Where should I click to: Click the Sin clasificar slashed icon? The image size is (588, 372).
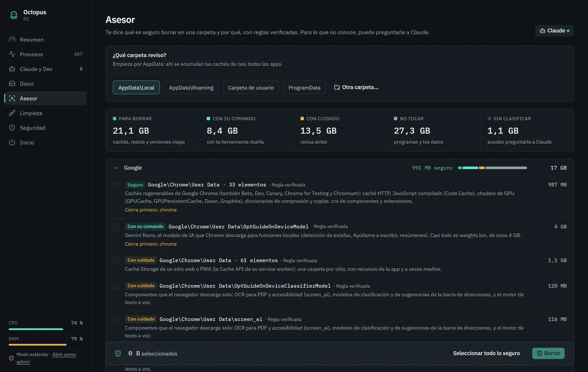click(489, 119)
